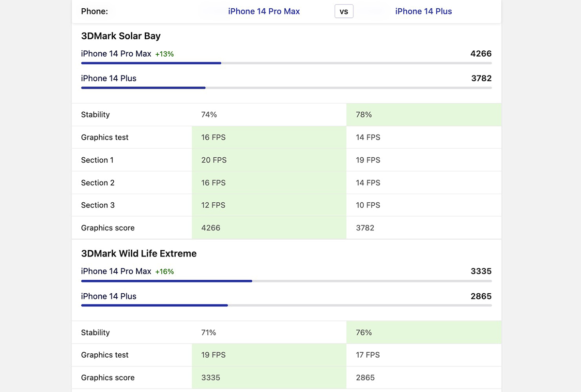The image size is (581, 392).
Task: Click iPhone 14 Pro Max Wild Life progress bar
Action: tap(287, 281)
